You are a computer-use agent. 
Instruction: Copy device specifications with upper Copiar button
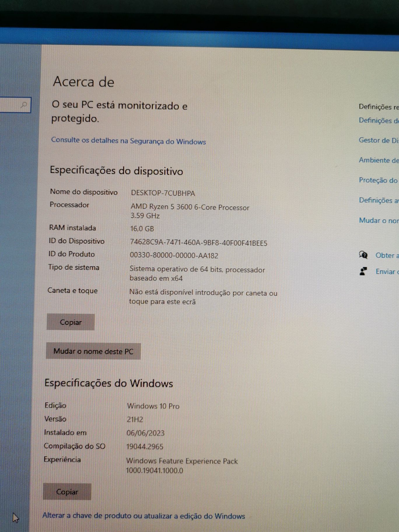click(x=71, y=322)
